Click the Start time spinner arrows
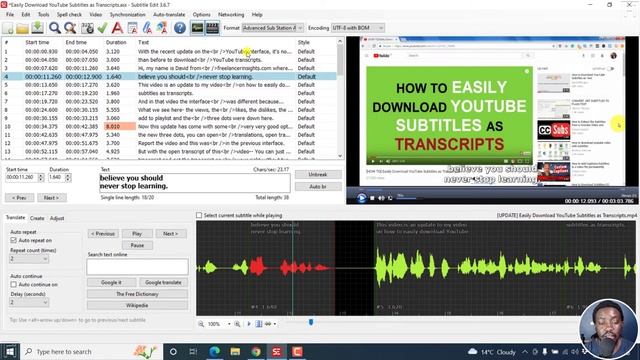This screenshot has width=640, height=360. pos(40,178)
